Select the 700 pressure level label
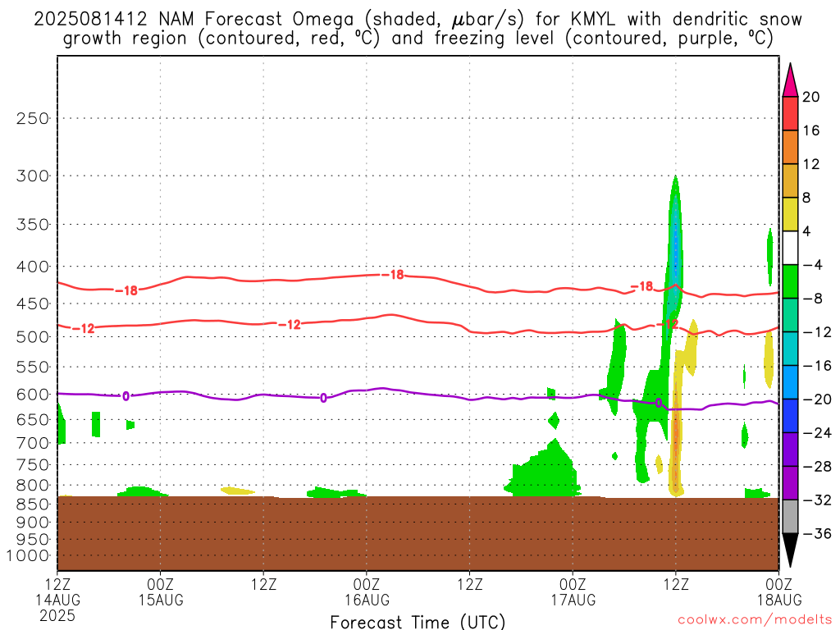This screenshot has height=630, width=840. point(33,443)
